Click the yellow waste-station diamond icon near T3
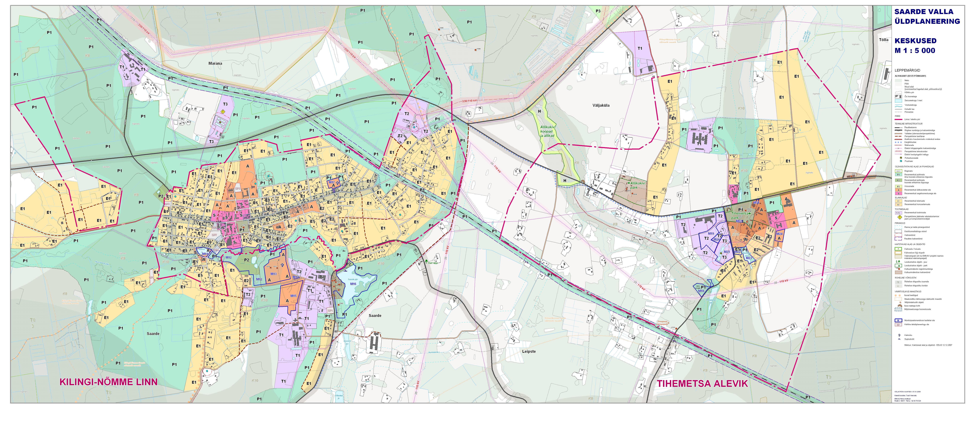 [x=223, y=111]
